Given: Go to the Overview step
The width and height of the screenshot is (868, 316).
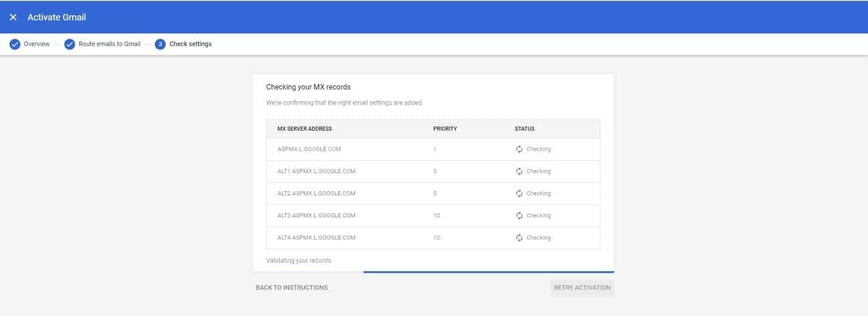Looking at the screenshot, I should click(37, 44).
